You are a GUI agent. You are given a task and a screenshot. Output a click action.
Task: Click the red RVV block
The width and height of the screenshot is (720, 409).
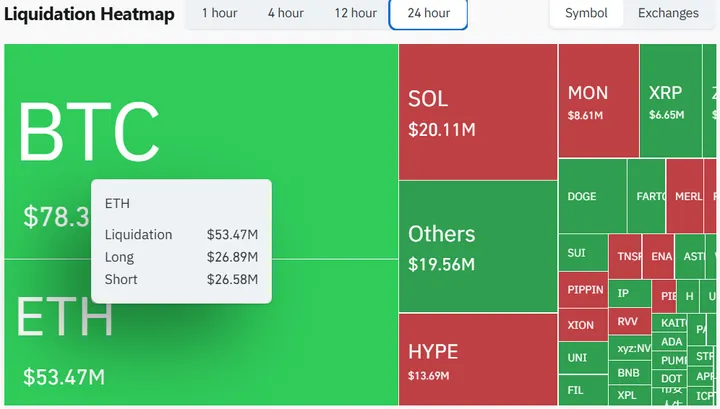(629, 322)
